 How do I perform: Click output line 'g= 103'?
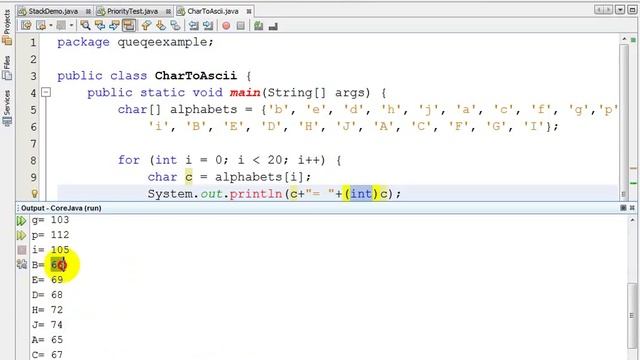click(51, 220)
